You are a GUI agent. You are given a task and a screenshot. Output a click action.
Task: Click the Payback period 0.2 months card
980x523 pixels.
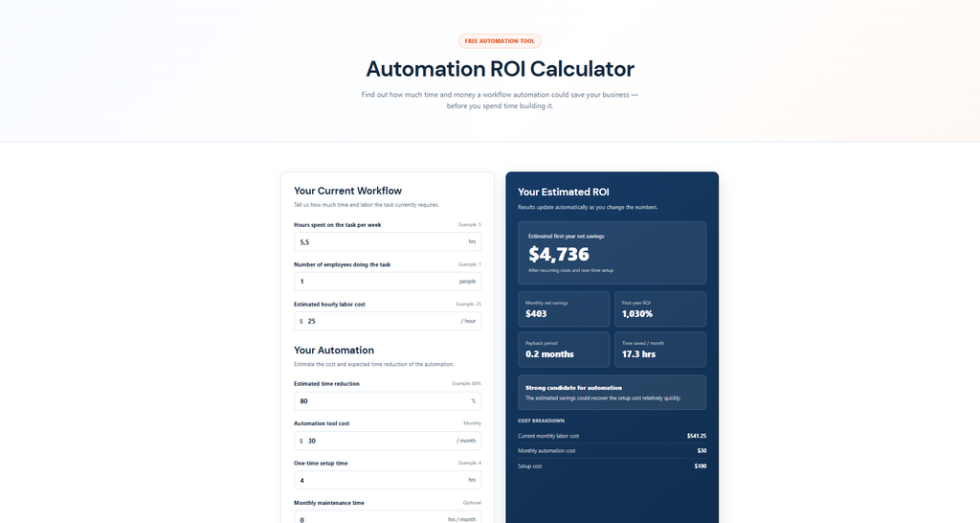[x=564, y=349]
